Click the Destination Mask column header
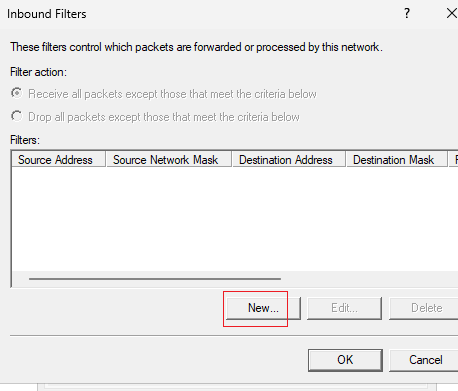The width and height of the screenshot is (458, 391). tap(397, 159)
